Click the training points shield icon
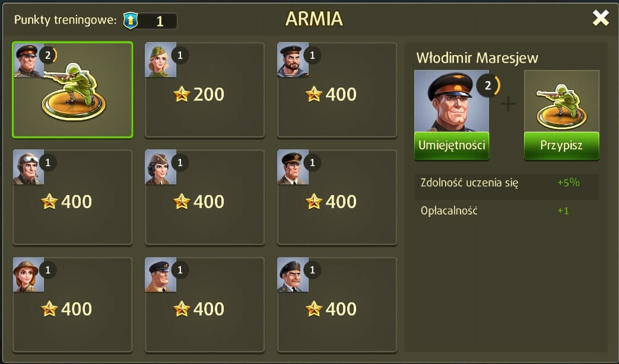The image size is (619, 364). point(131,20)
